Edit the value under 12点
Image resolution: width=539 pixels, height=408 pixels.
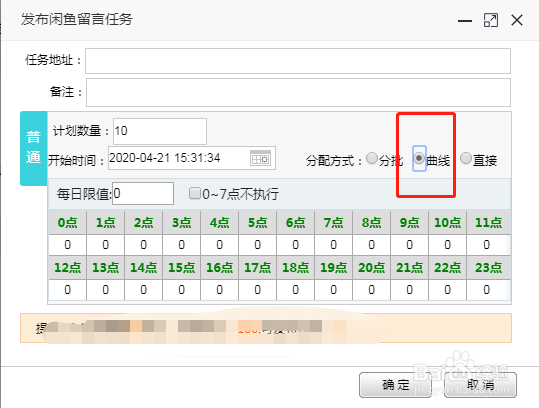click(67, 290)
